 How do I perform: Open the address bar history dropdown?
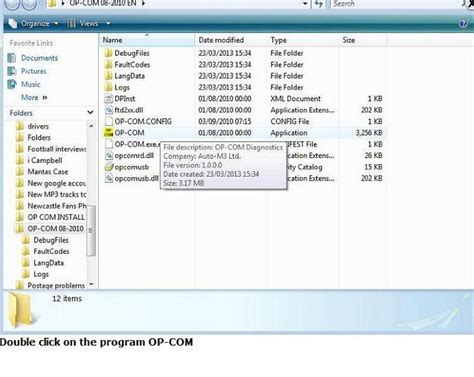pyautogui.click(x=305, y=4)
